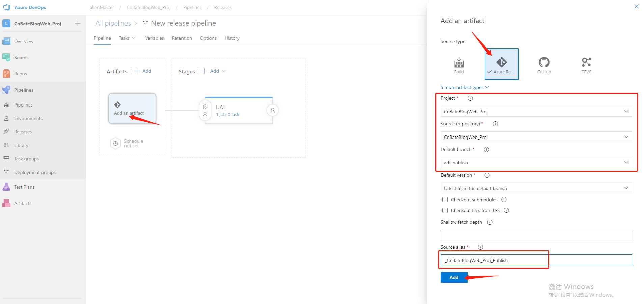Open the All pipelines breadcrumb link
The height and width of the screenshot is (304, 644).
[113, 23]
